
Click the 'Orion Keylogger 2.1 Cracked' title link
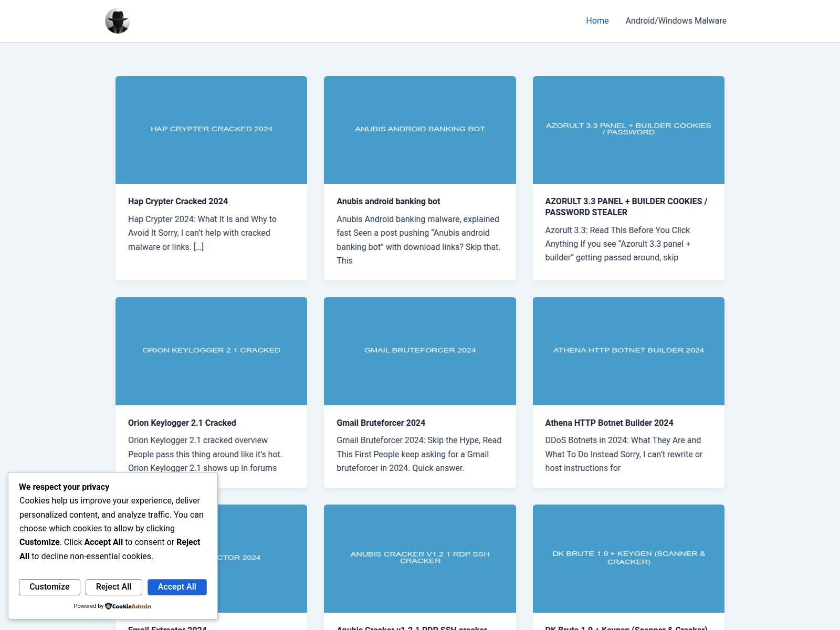[182, 423]
